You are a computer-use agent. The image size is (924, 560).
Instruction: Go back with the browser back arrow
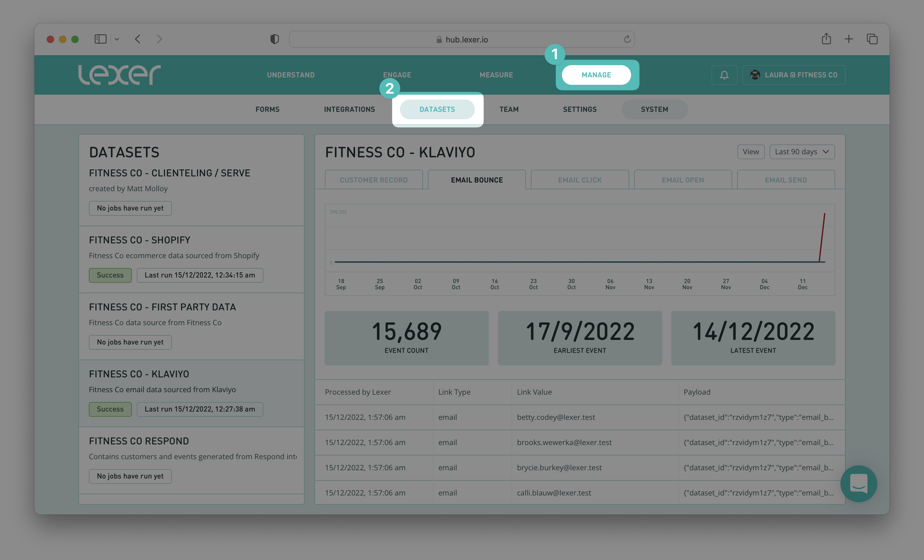coord(138,39)
